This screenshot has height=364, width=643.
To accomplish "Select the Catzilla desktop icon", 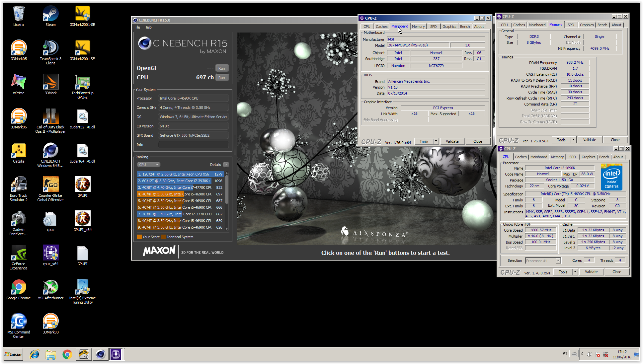I will click(x=19, y=153).
